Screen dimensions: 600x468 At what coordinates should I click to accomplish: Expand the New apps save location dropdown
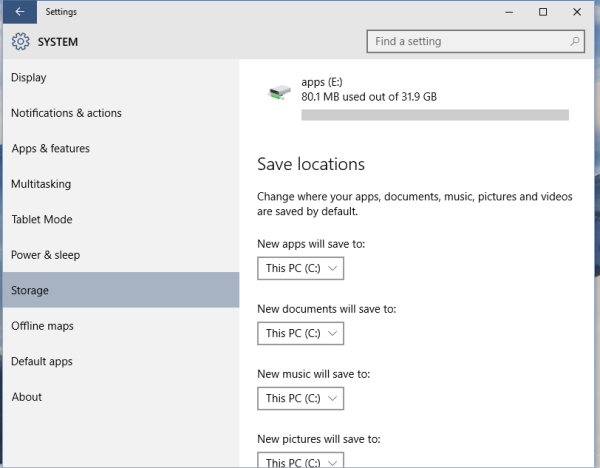click(300, 268)
